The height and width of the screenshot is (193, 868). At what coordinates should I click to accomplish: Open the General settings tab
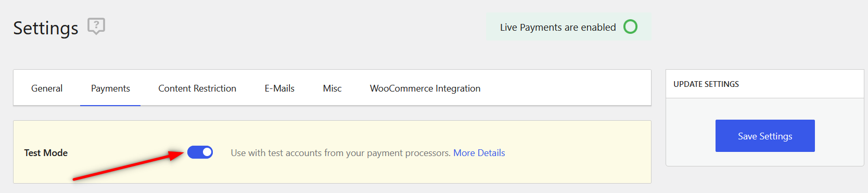click(x=47, y=88)
